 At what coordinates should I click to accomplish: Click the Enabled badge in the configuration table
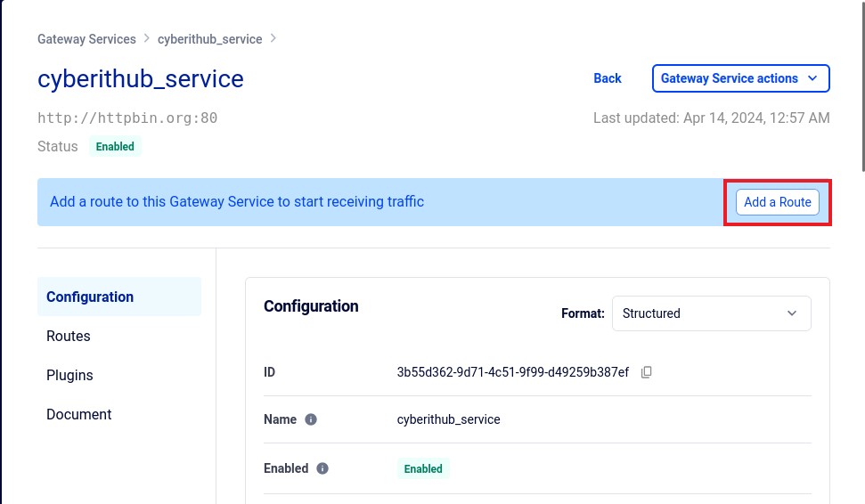[x=423, y=468]
